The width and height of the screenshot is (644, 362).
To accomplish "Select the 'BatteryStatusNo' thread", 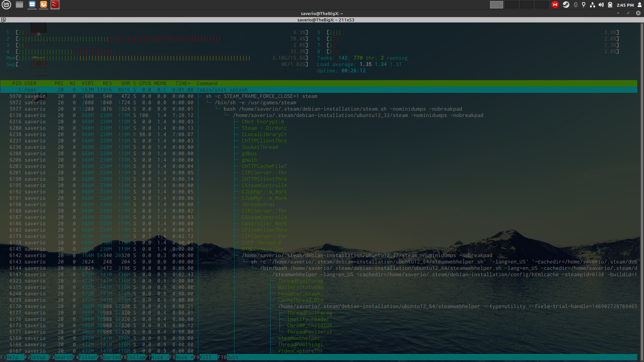I will 301,287.
